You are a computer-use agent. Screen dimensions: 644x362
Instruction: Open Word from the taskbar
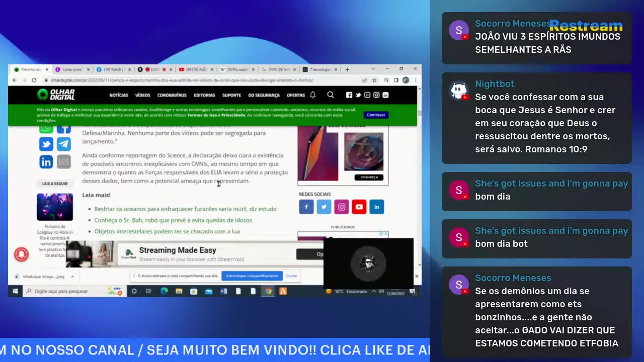pyautogui.click(x=223, y=291)
